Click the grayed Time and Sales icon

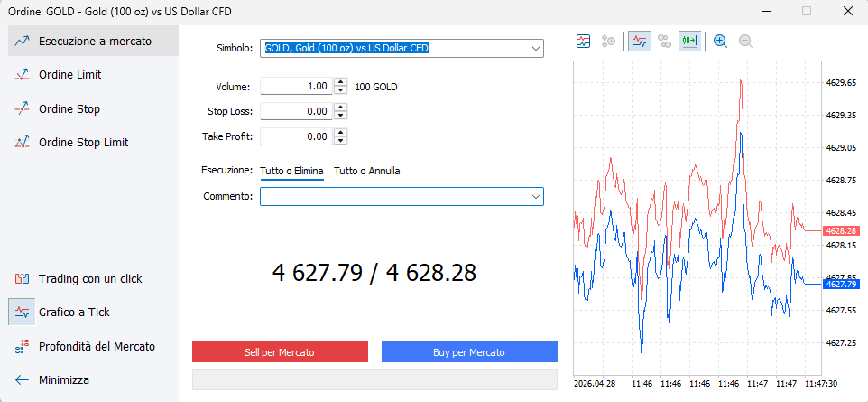[609, 41]
